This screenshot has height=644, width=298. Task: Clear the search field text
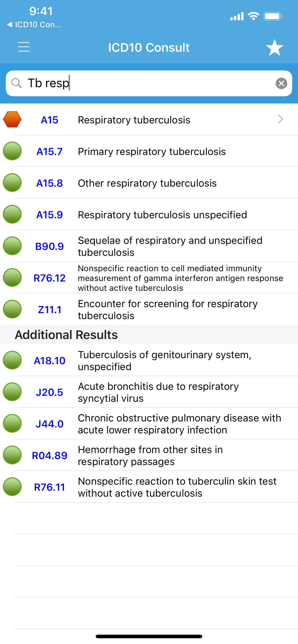(x=281, y=83)
